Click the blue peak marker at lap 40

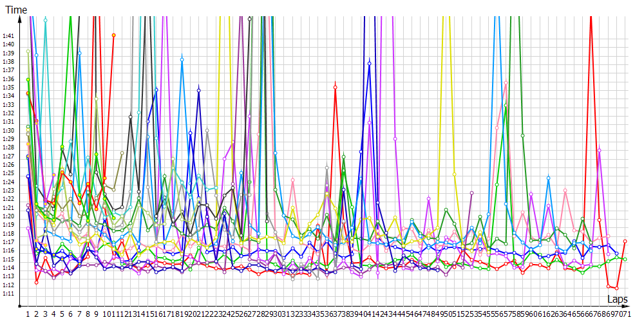[370, 63]
